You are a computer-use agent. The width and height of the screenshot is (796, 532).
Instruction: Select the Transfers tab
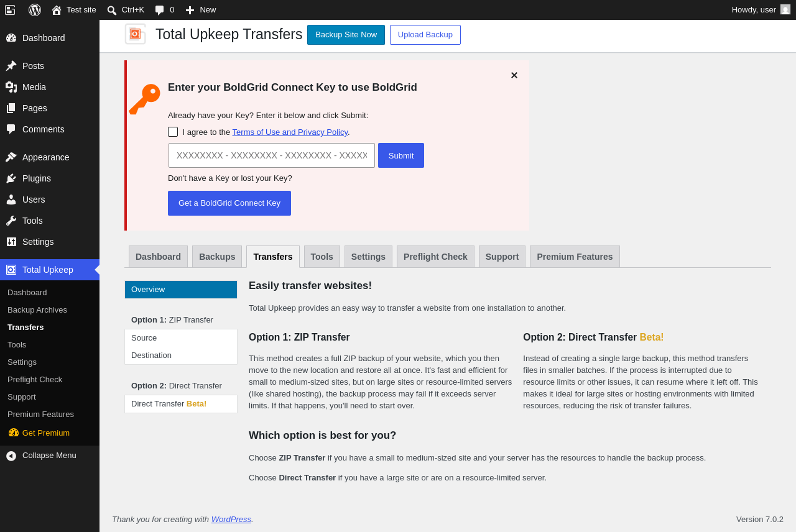[273, 257]
